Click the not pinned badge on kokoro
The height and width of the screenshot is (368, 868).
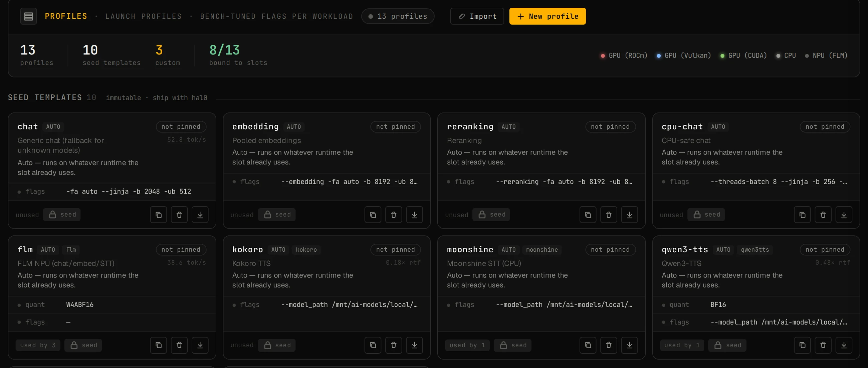[396, 250]
